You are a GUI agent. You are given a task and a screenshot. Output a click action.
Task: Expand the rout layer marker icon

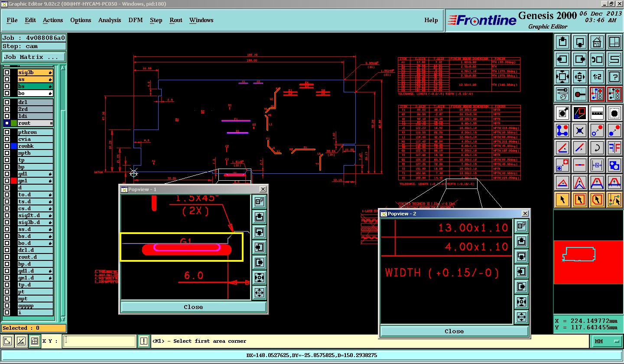click(x=51, y=123)
